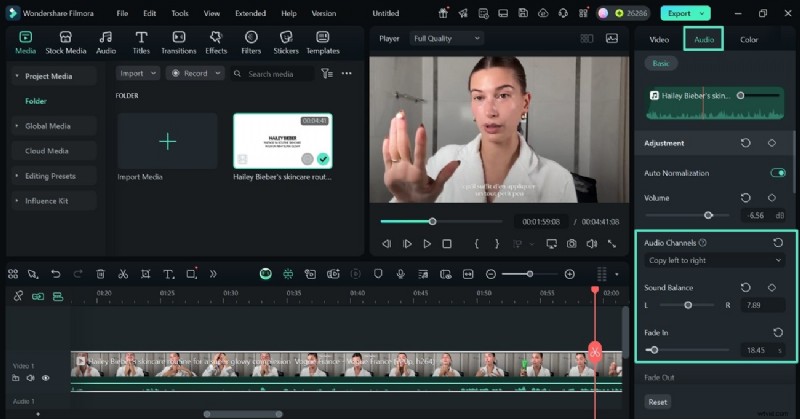This screenshot has height=419, width=800.
Task: Click the snapshot camera icon
Action: coord(571,244)
